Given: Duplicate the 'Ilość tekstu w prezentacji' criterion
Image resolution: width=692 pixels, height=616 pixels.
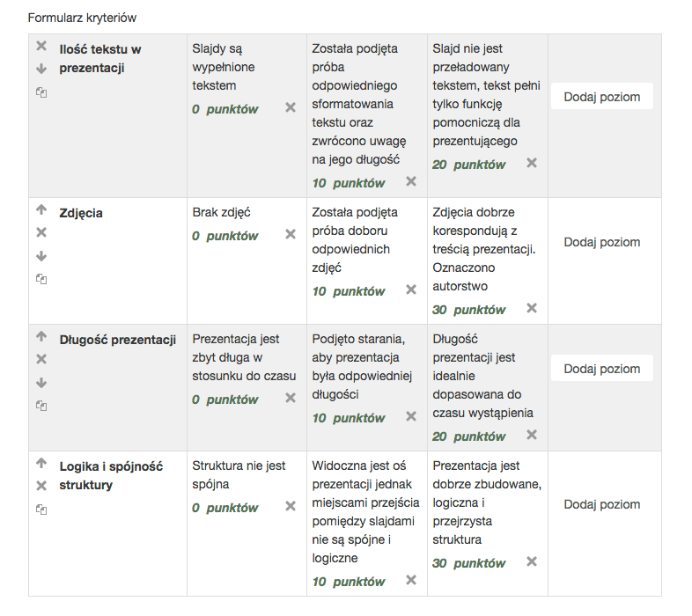Looking at the screenshot, I should click(41, 92).
